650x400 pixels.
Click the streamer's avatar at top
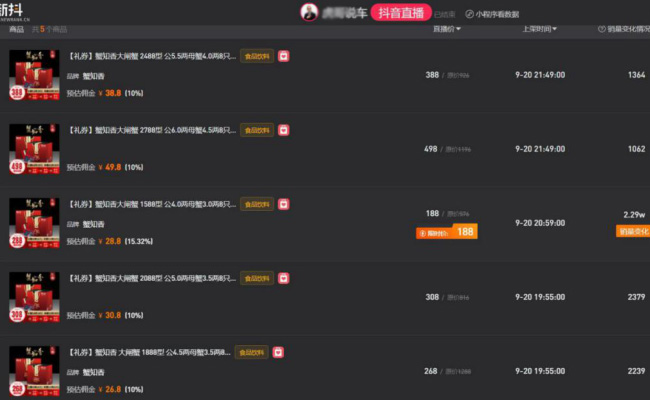click(x=309, y=12)
